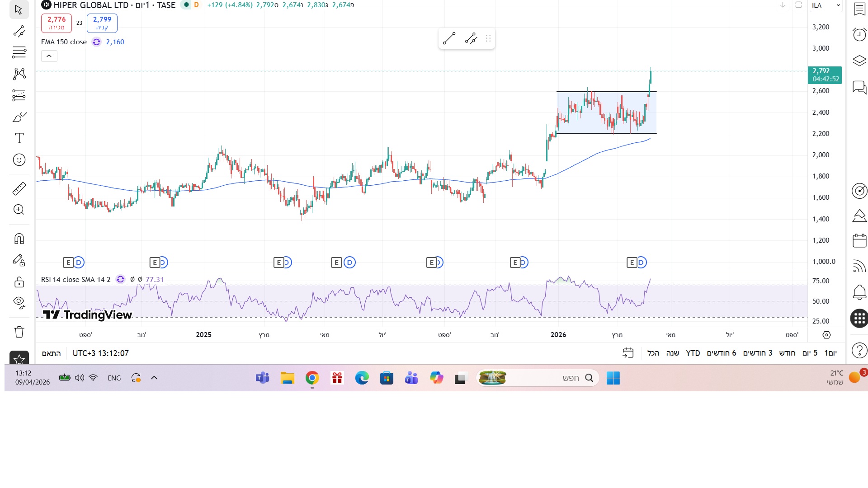This screenshot has height=488, width=868.
Task: Select the YTD time range
Action: tap(693, 353)
